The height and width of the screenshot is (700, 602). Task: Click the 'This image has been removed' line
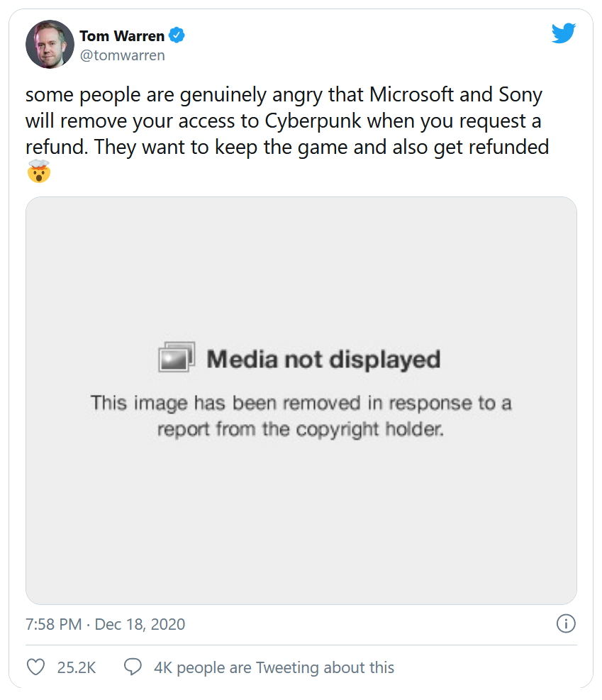point(301,404)
